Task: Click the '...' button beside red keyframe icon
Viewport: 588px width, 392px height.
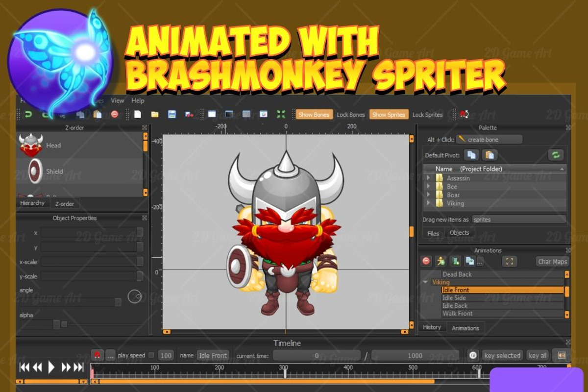Action: [111, 355]
